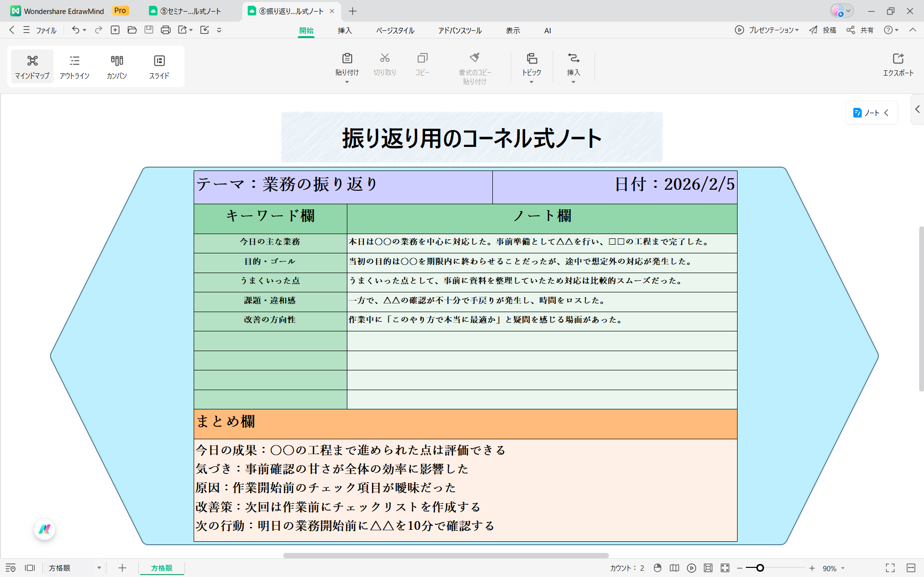Open the 貼り付け dropdown arrow

tap(346, 82)
